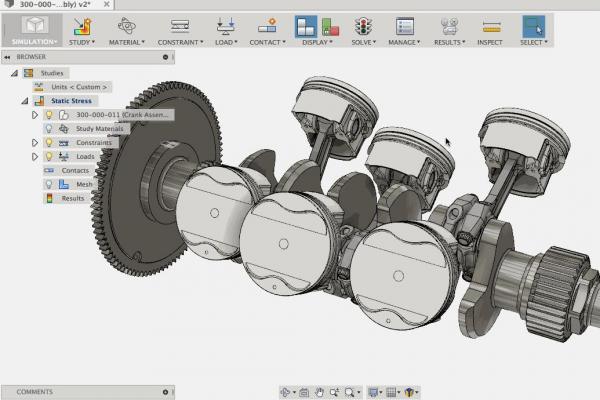This screenshot has width=600, height=400.
Task: Toggle Loads visibility light bulb
Action: coord(49,157)
